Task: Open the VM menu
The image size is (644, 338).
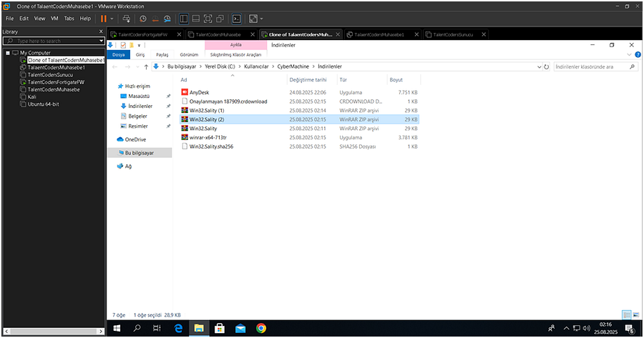Action: (x=54, y=19)
